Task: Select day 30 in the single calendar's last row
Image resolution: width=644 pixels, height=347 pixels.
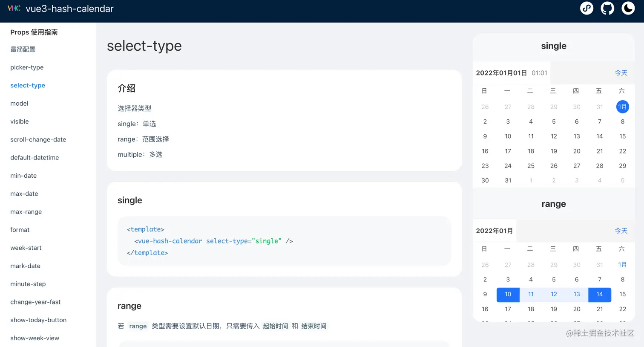Action: [485, 180]
